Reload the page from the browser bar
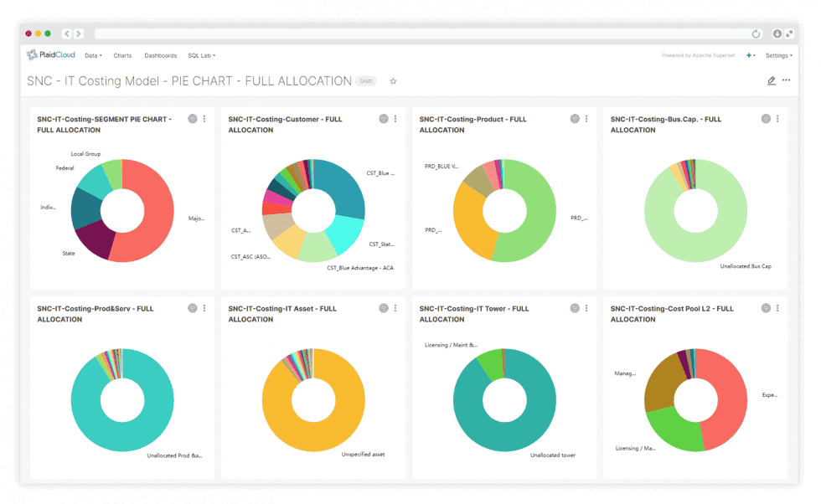Viewport: 821px width, 504px height. tap(756, 34)
